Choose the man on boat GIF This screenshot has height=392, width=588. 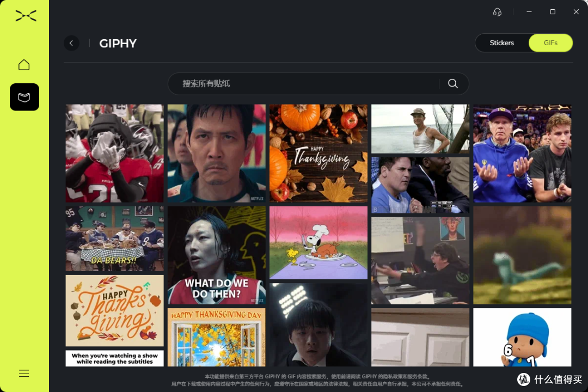point(420,128)
